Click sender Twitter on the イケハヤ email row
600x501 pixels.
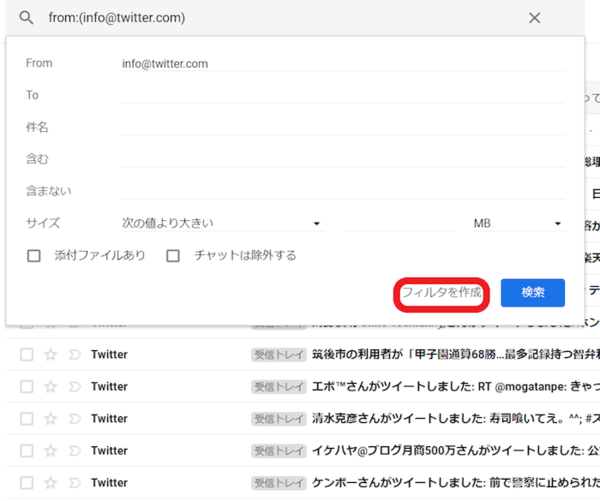pyautogui.click(x=109, y=450)
